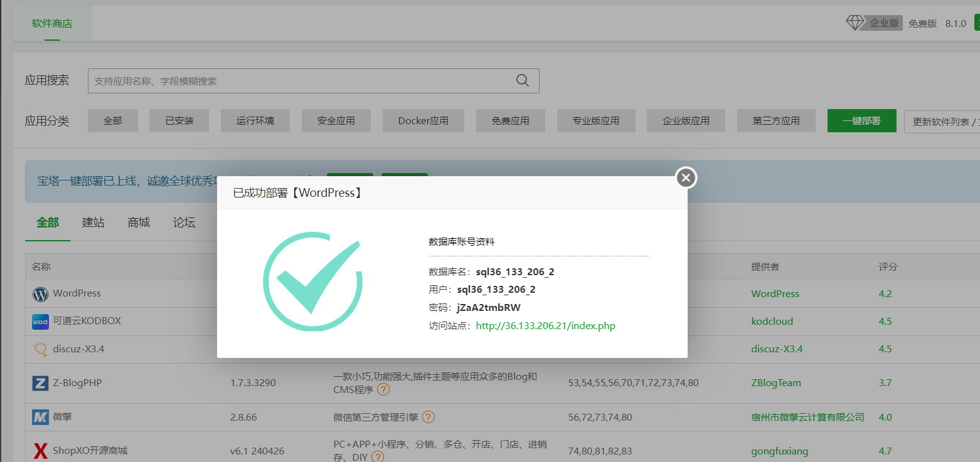
Task: Click the ShopXO开源商城 name
Action: 90,451
